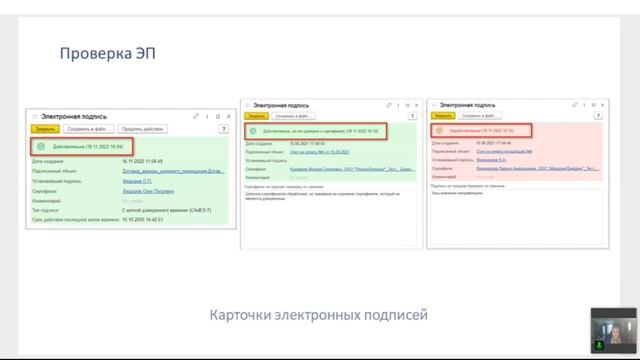
Task: Open certificate link in right red window
Action: (x=538, y=168)
